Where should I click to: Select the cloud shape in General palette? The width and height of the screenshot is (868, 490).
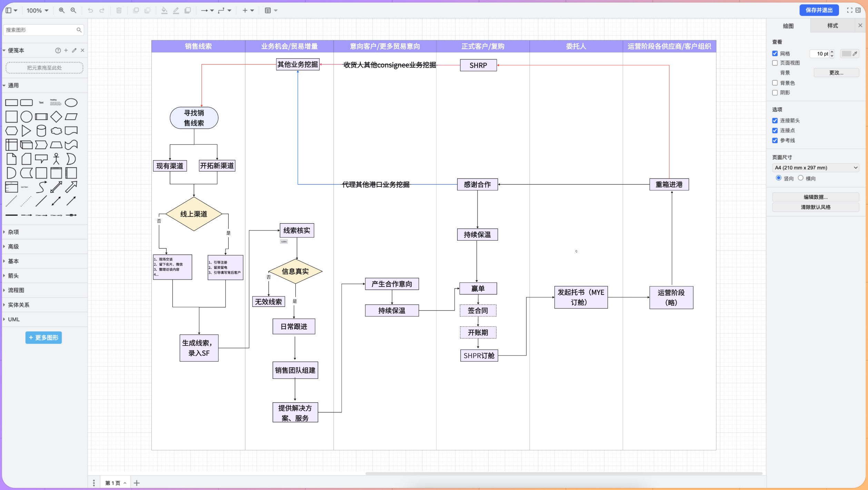pos(56,131)
